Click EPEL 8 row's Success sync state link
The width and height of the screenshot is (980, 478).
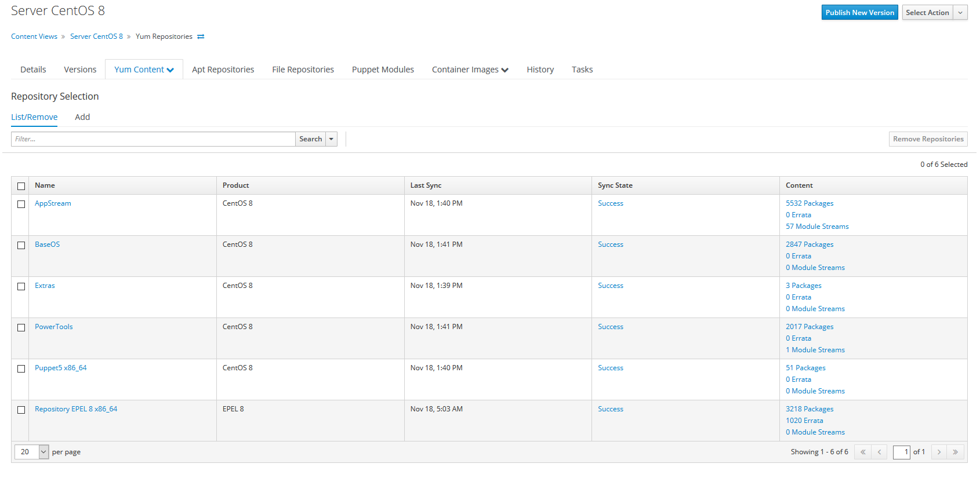pos(611,409)
